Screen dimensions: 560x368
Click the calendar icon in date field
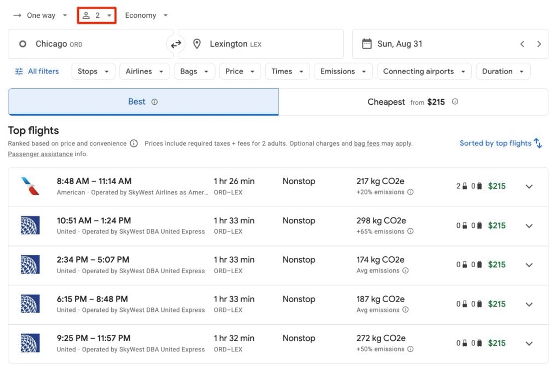[x=367, y=44]
